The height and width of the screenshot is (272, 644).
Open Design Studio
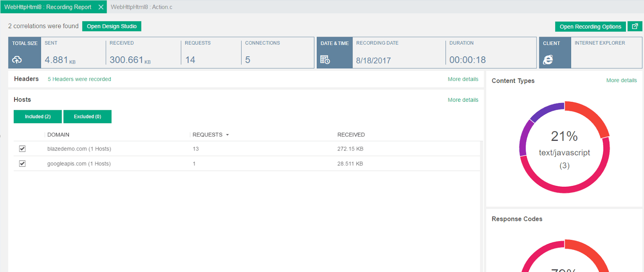coord(112,26)
